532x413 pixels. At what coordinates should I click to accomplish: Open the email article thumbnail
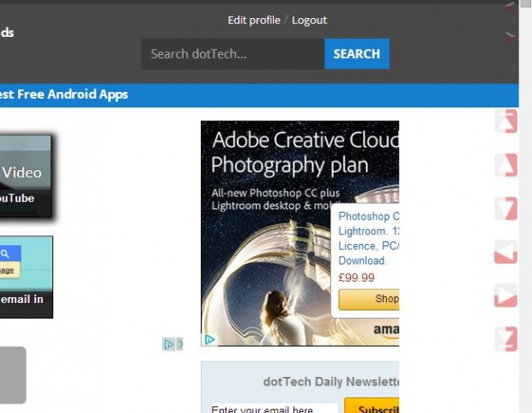pyautogui.click(x=26, y=277)
